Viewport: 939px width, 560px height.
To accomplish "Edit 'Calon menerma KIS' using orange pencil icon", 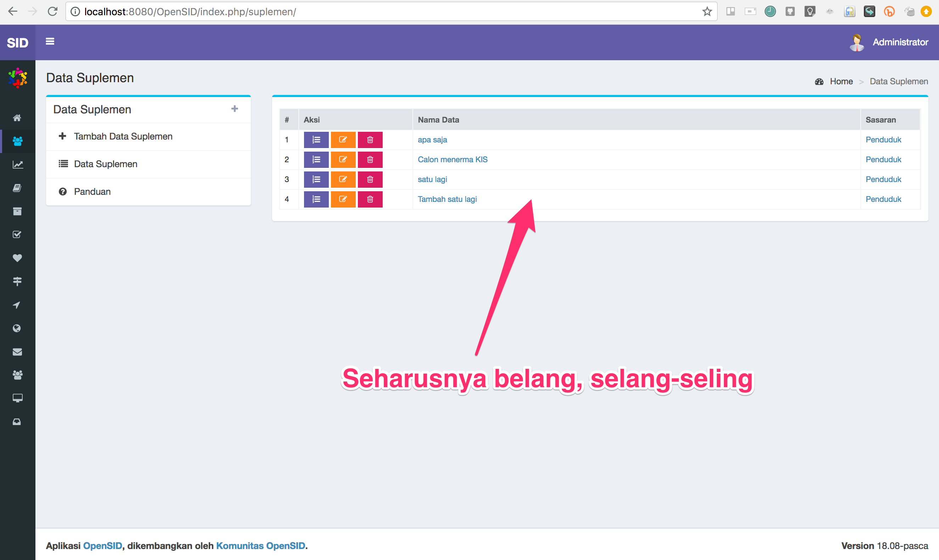I will (343, 159).
